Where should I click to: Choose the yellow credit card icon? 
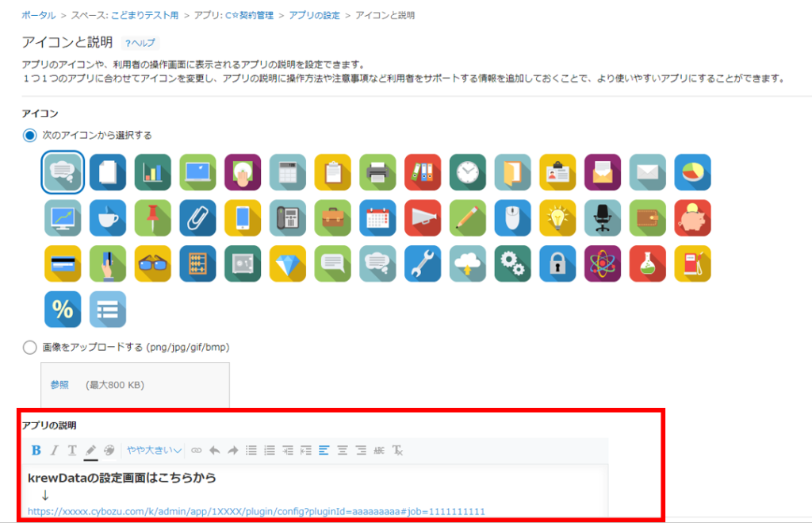point(63,263)
